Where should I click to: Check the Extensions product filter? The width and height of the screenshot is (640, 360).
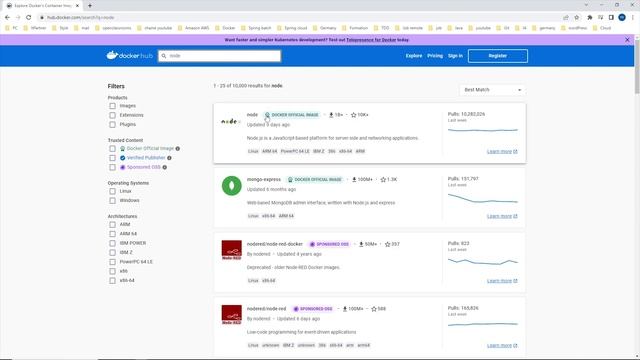tap(112, 115)
